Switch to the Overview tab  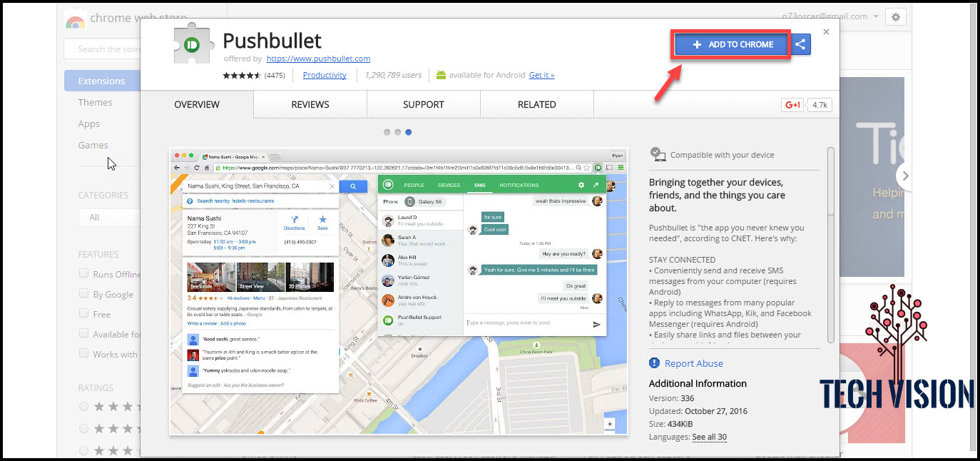pyautogui.click(x=197, y=104)
